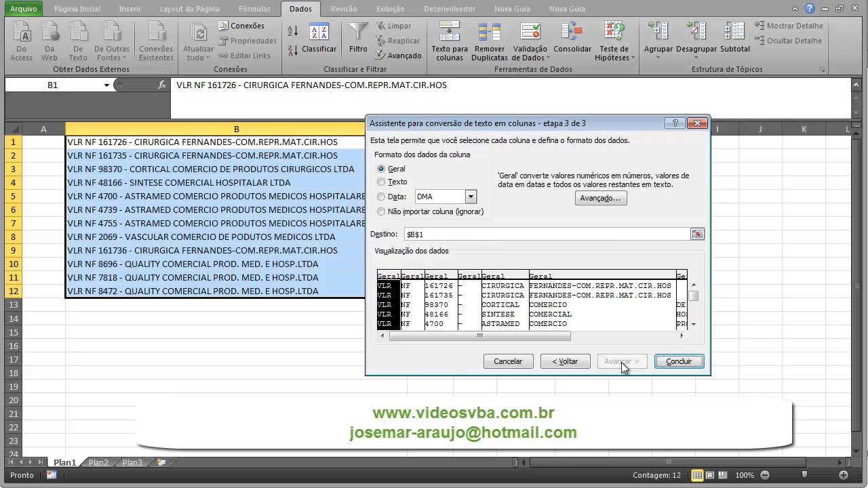
Task: Click Mostrar Detalhe
Action: [x=789, y=26]
